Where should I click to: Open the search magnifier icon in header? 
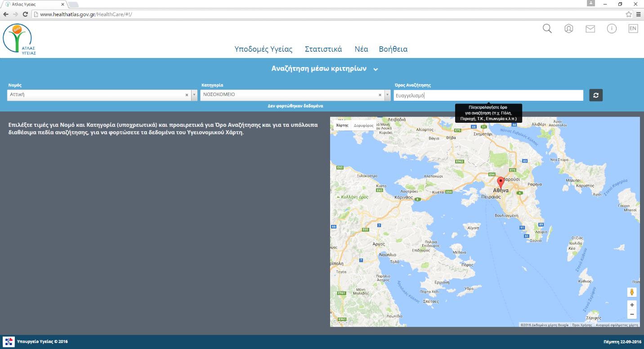[547, 29]
